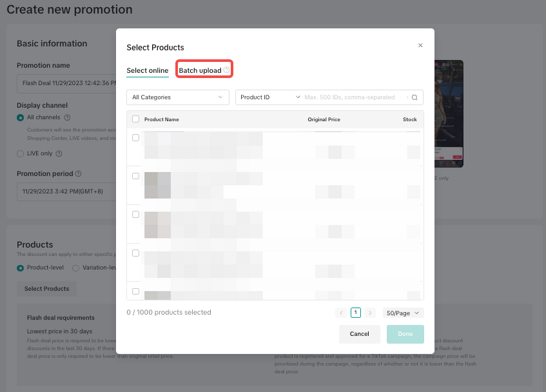Check the third product row checkbox
Image resolution: width=546 pixels, height=392 pixels.
point(135,214)
